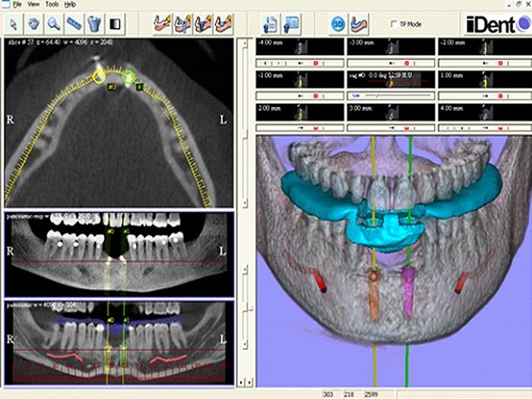Screen dimensions: 532x399
Task: Open the File menu
Action: tap(17, 5)
